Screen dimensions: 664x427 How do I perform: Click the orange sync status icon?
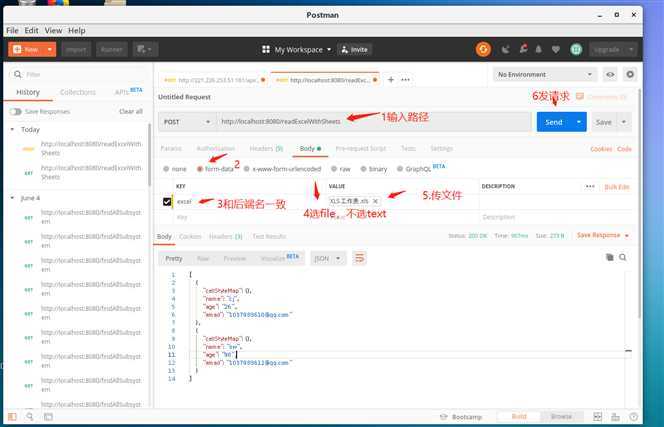(x=483, y=50)
